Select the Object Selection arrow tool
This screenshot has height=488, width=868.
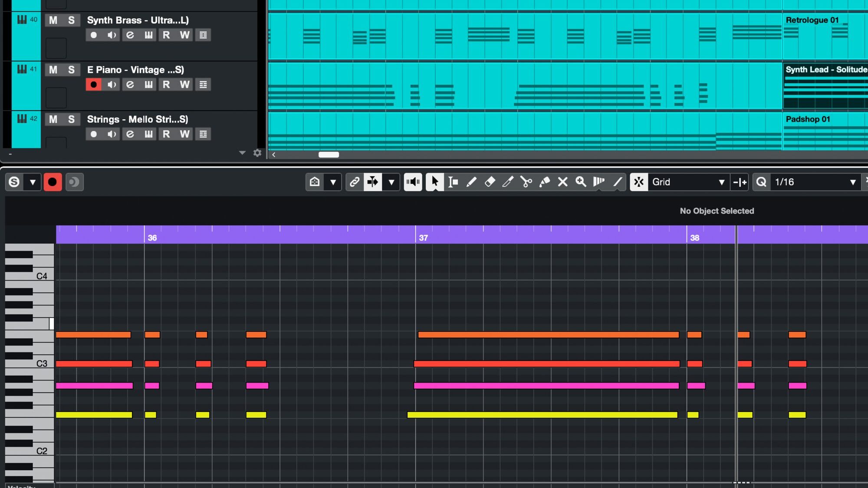pos(435,182)
